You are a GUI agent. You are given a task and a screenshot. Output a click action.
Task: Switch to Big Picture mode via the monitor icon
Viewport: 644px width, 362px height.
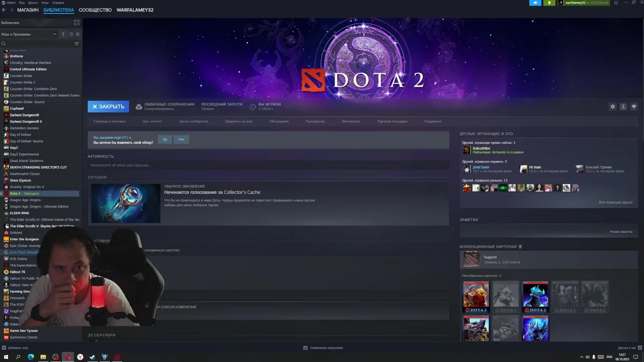[616, 3]
